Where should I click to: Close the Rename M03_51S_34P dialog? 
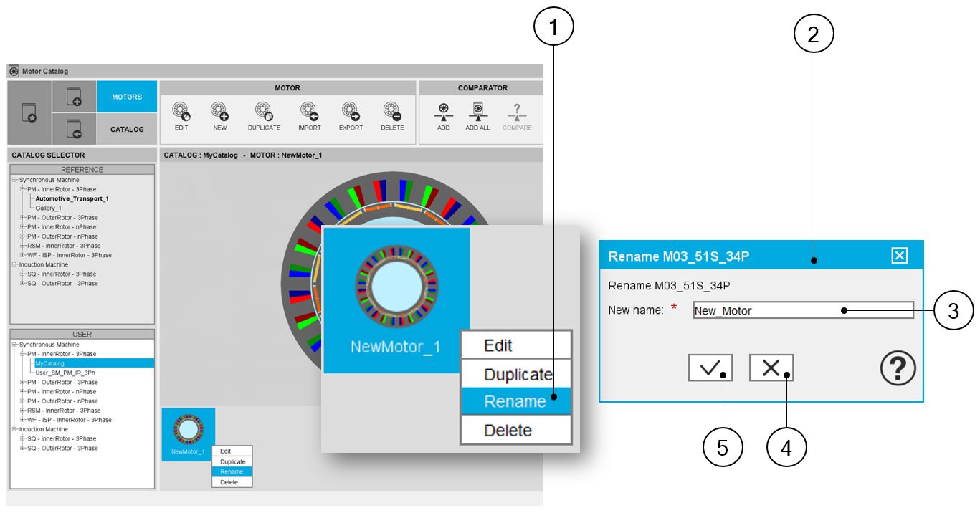coord(899,256)
